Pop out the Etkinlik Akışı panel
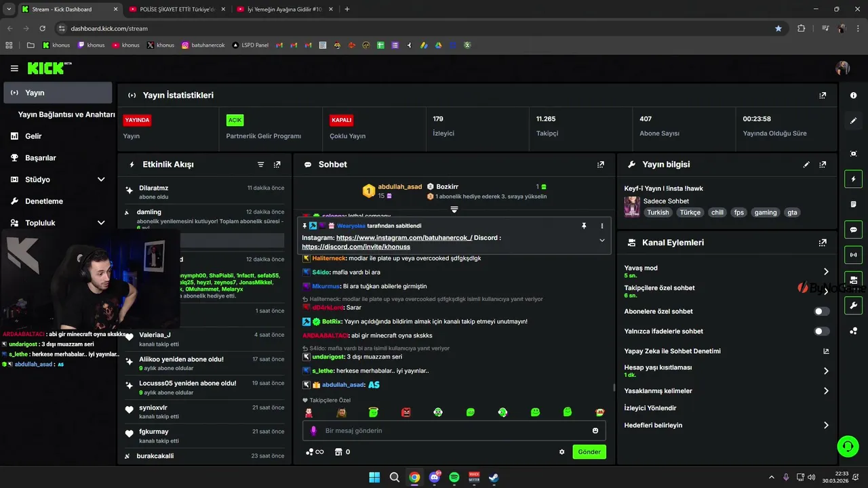The height and width of the screenshot is (488, 868). [x=277, y=165]
